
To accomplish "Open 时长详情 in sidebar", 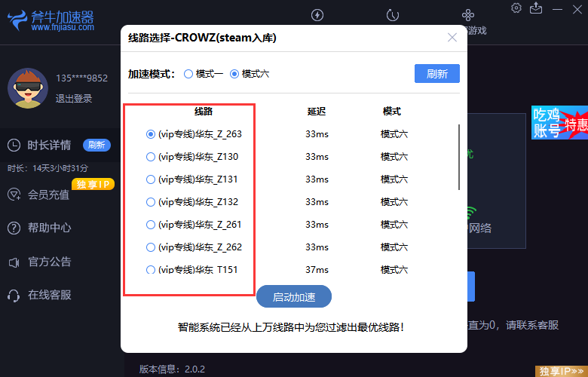I will [x=49, y=146].
